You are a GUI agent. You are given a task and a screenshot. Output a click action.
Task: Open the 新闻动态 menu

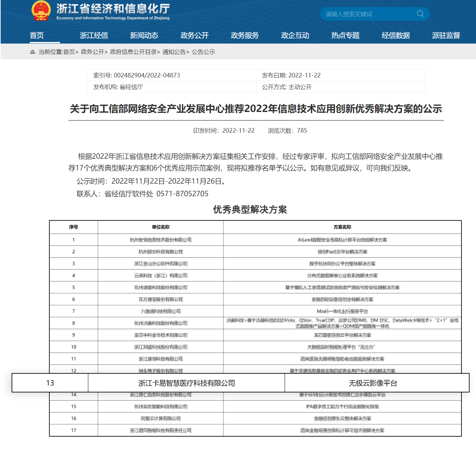tap(144, 35)
